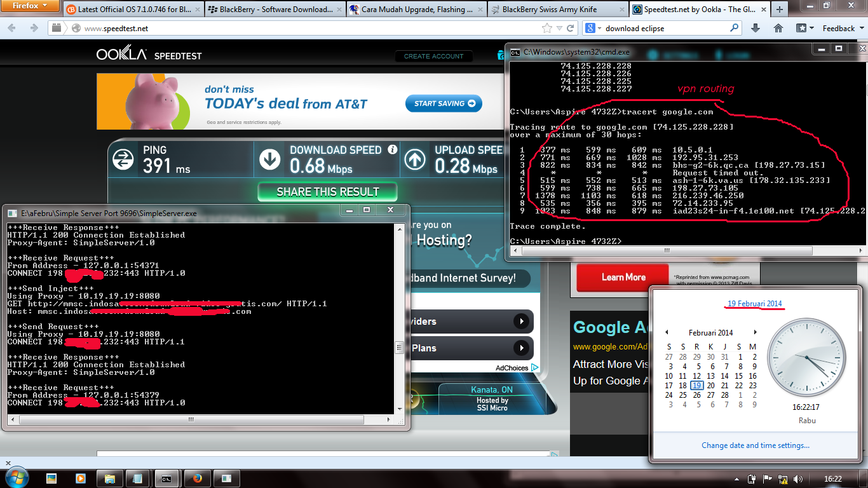Switch to Cara Mudah Upgrade, Flashing tab
The width and height of the screenshot is (868, 488).
417,10
